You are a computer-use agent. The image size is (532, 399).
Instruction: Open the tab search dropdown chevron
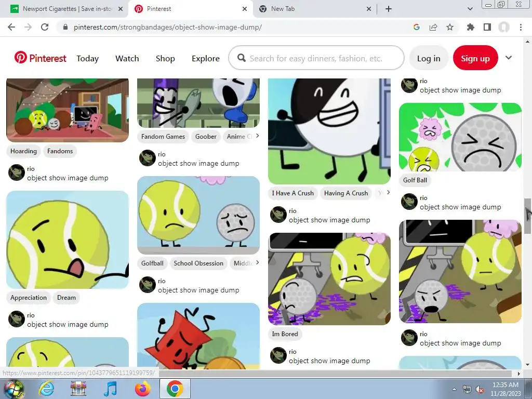pos(470,9)
